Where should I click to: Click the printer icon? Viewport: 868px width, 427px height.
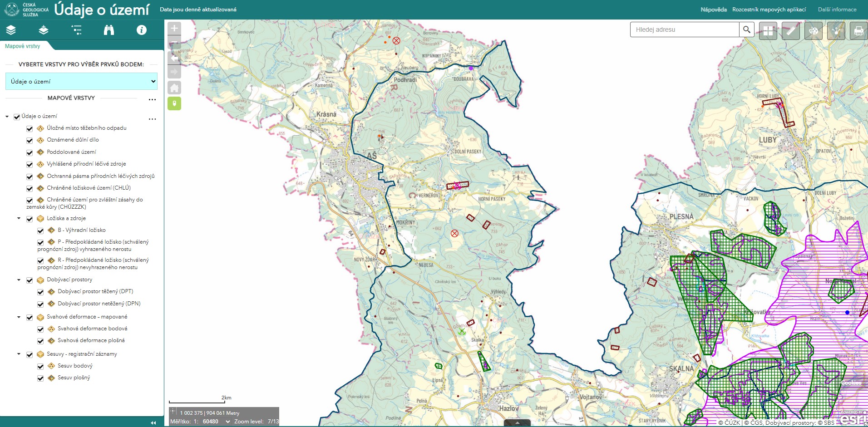(858, 31)
